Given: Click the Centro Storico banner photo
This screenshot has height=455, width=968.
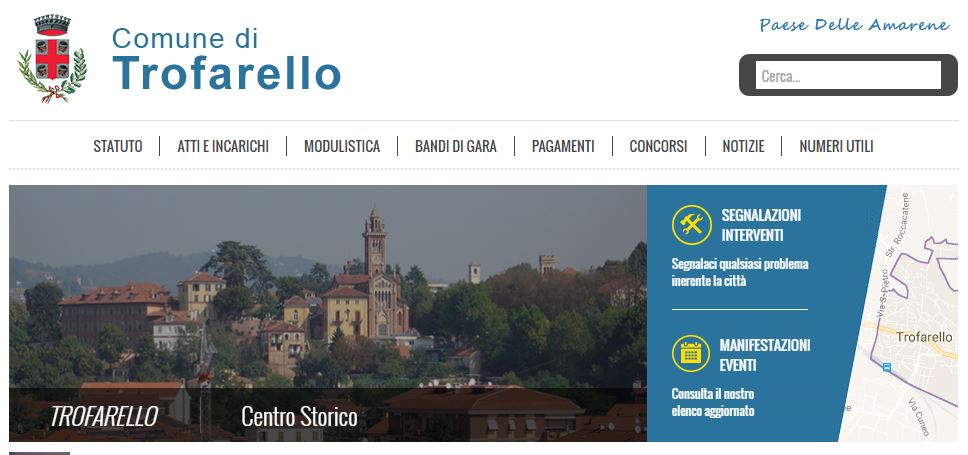Looking at the screenshot, I should 328,313.
